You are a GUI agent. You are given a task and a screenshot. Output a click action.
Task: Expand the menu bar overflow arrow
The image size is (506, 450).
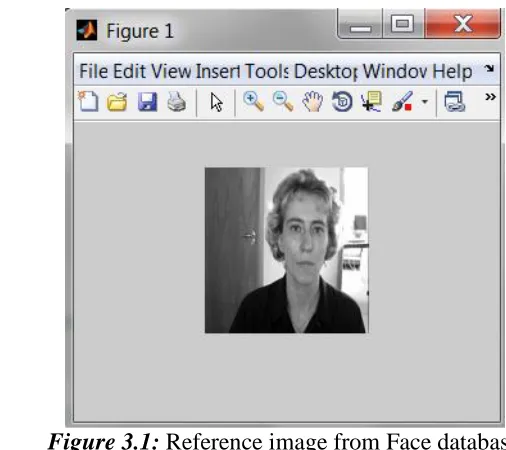point(489,69)
